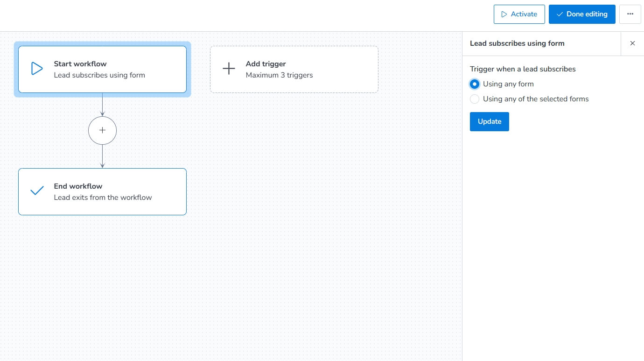Click the "Using any of the selected forms" label
The width and height of the screenshot is (644, 361).
pyautogui.click(x=536, y=99)
